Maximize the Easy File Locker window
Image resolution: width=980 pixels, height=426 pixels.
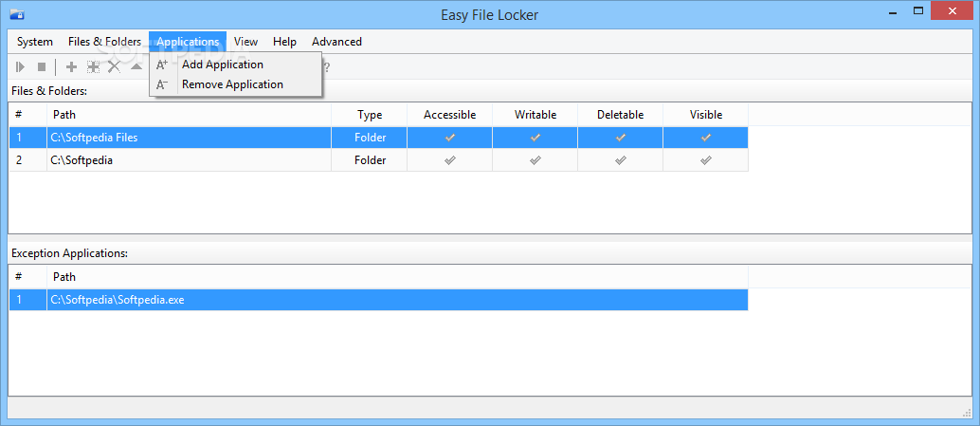tap(918, 10)
